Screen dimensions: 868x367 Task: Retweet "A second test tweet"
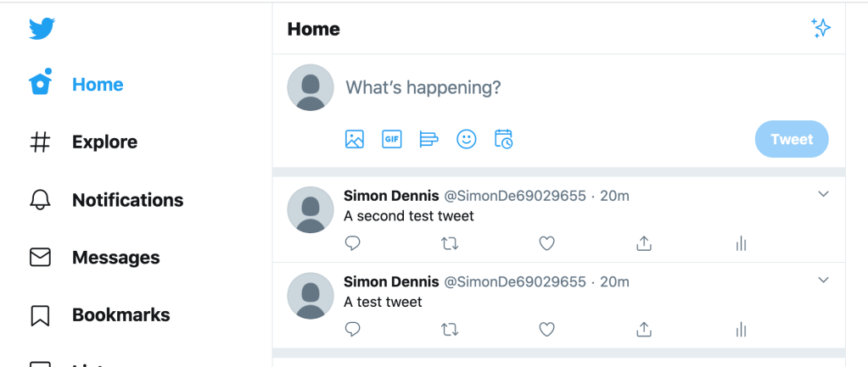450,243
